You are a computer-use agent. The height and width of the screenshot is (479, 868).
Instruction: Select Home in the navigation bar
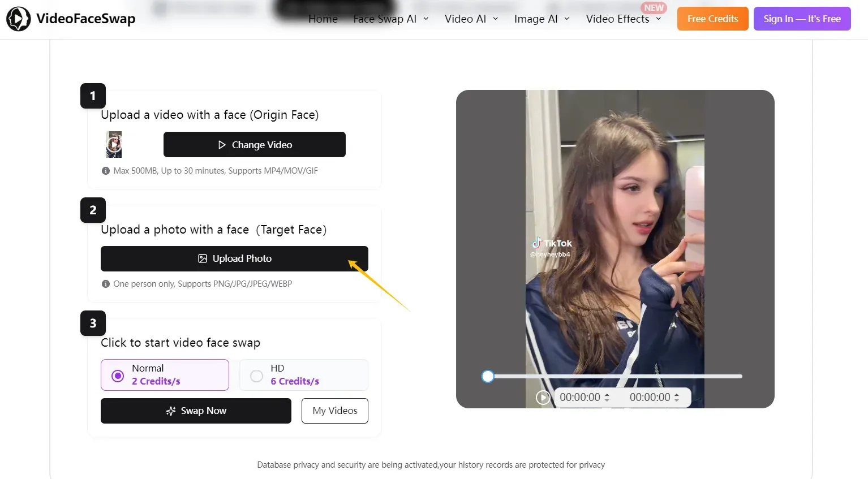pyautogui.click(x=323, y=18)
